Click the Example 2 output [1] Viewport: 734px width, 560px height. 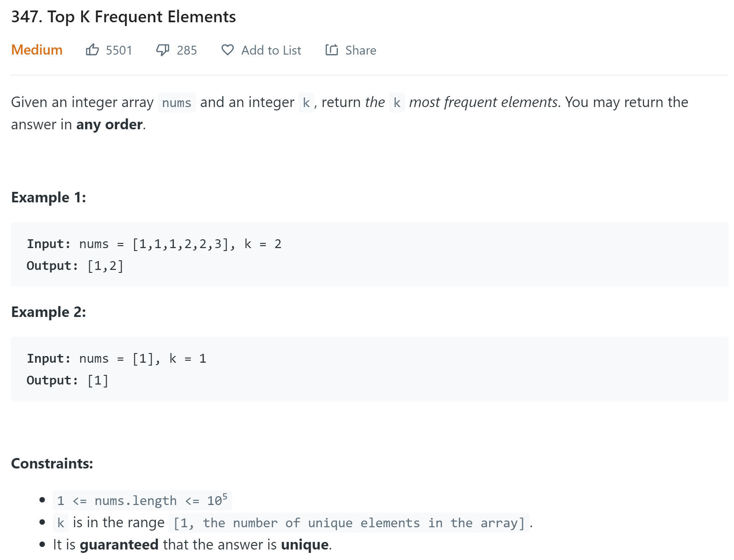(98, 380)
